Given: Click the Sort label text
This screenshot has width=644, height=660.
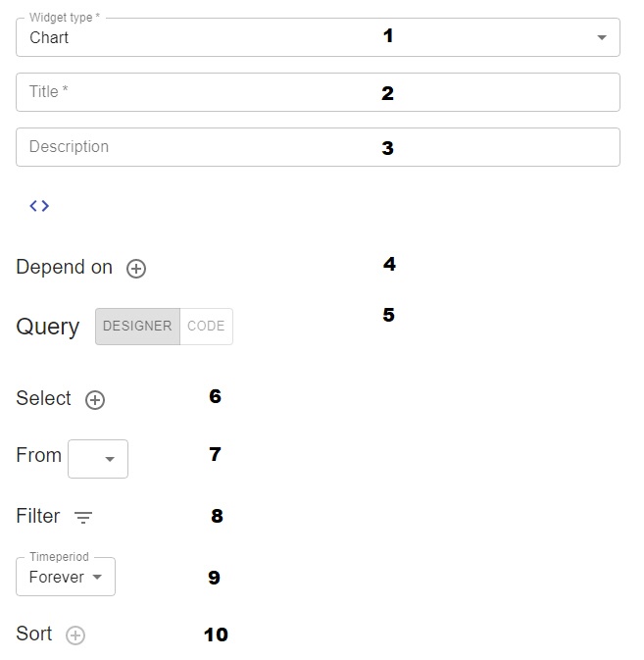Looking at the screenshot, I should coord(34,635).
